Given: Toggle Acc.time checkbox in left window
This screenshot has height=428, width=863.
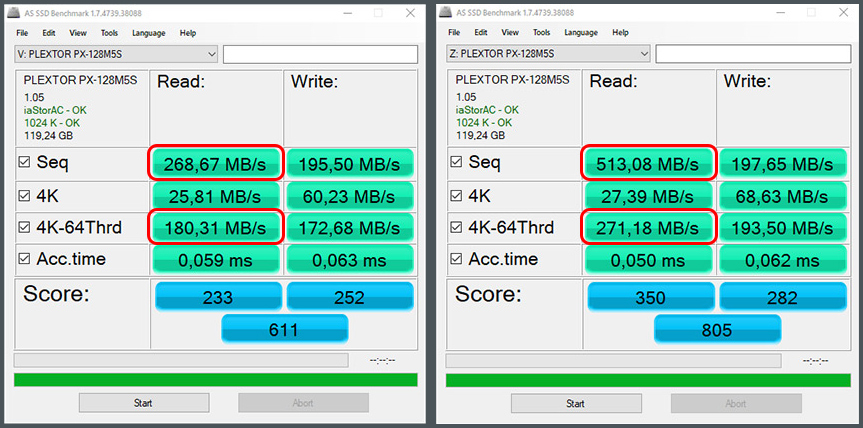Looking at the screenshot, I should point(24,259).
